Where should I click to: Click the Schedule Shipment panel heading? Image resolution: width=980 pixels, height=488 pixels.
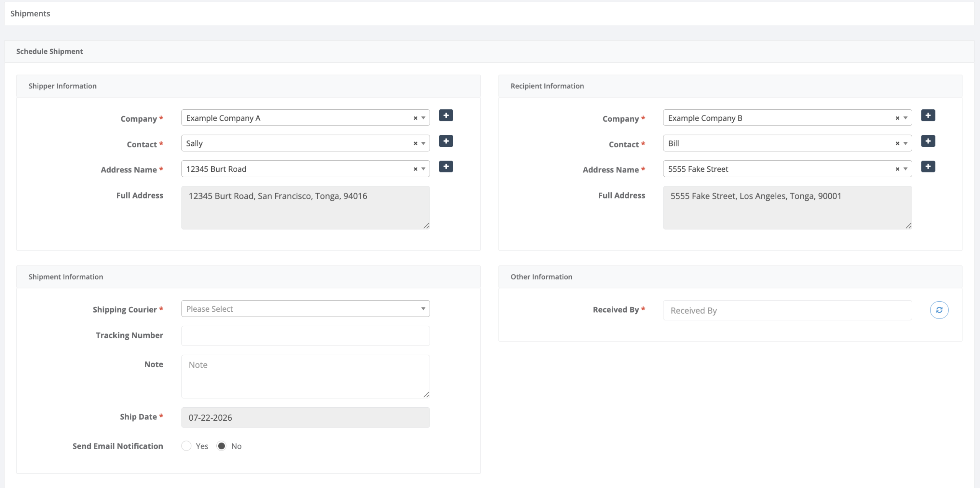tap(49, 51)
